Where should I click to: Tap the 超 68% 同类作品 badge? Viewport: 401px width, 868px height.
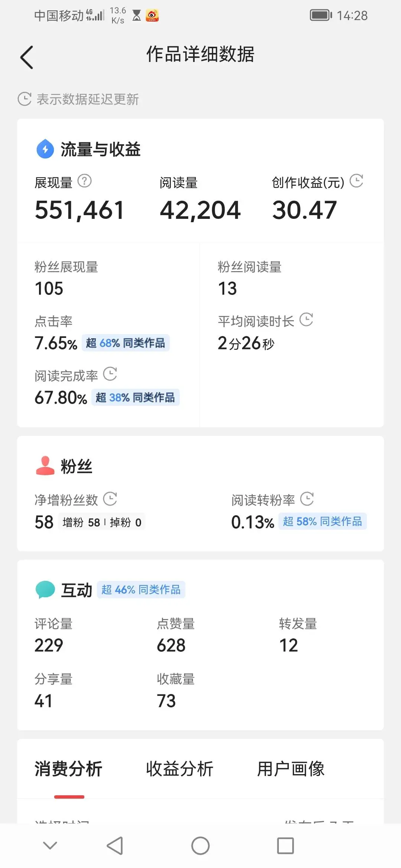tap(125, 343)
